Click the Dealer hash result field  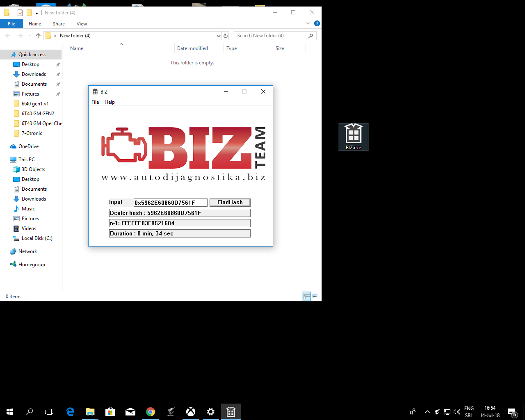point(180,213)
